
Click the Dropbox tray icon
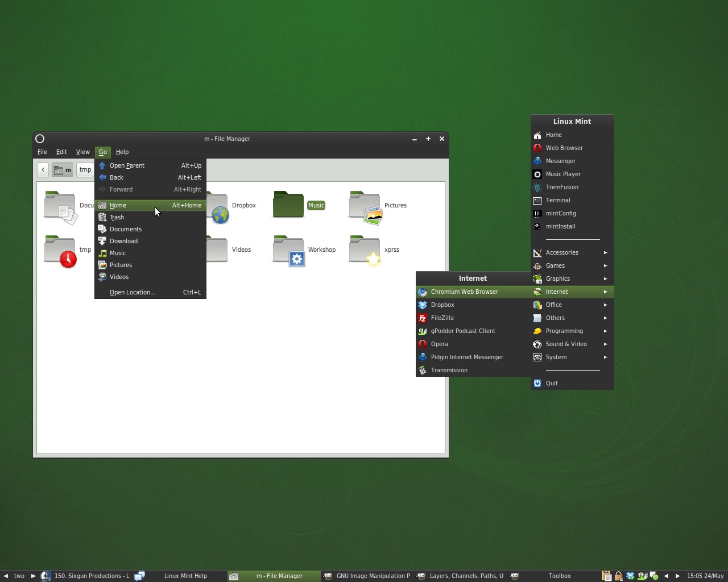click(630, 576)
